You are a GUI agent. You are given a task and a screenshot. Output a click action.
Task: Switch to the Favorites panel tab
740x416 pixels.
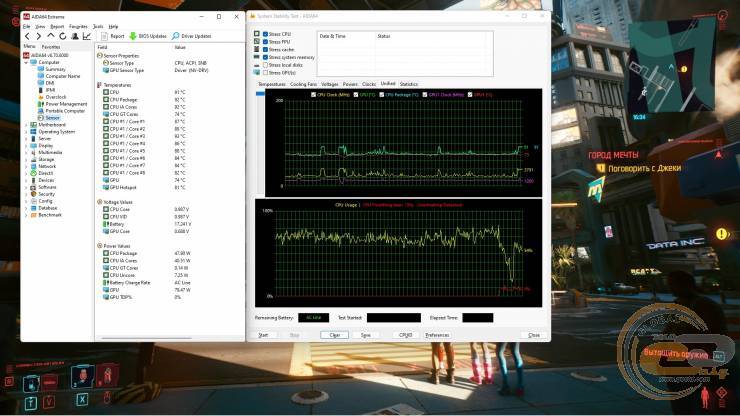[51, 47]
